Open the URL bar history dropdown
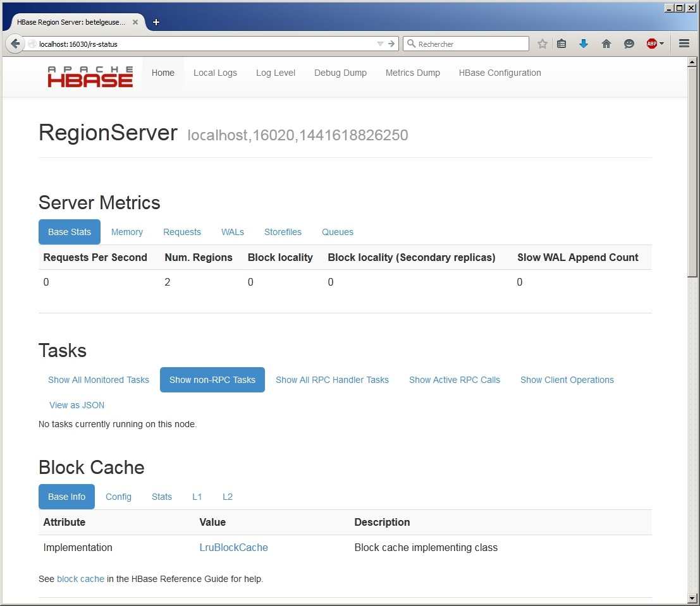The width and height of the screenshot is (700, 606). point(380,44)
